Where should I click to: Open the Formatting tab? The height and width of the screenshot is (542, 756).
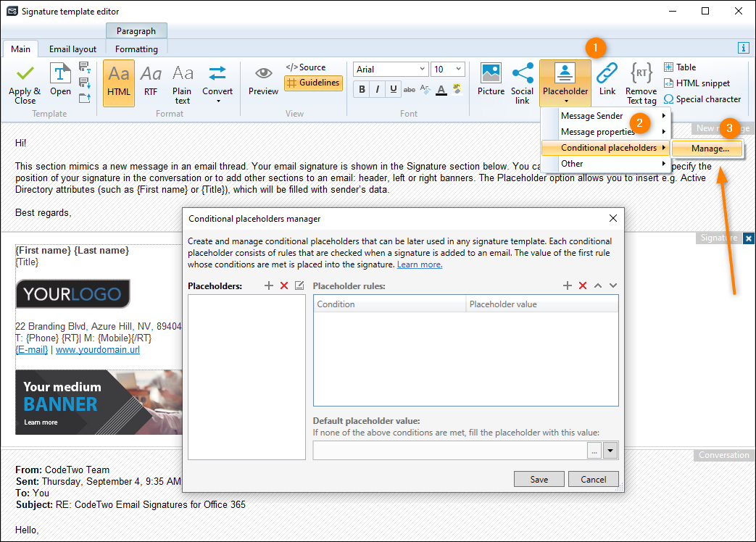pyautogui.click(x=136, y=49)
